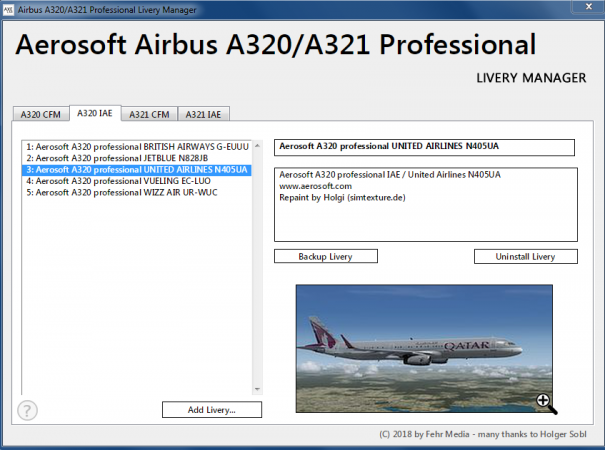Enlarge preview with the magnifier icon
This screenshot has width=605, height=450.
(x=546, y=404)
